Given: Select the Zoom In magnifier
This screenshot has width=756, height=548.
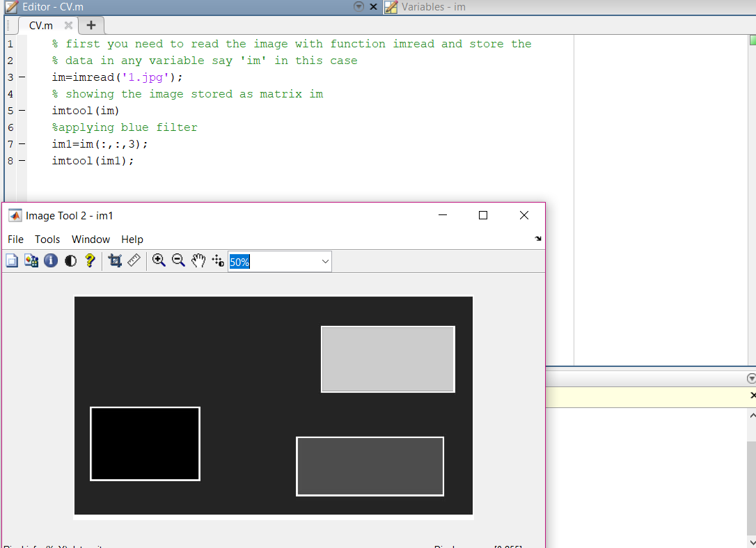Looking at the screenshot, I should coord(159,260).
